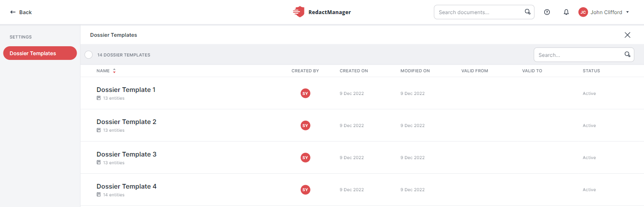The width and height of the screenshot is (644, 207).
Task: Click SY avatar in Dossier Template 1 row
Action: [x=305, y=93]
